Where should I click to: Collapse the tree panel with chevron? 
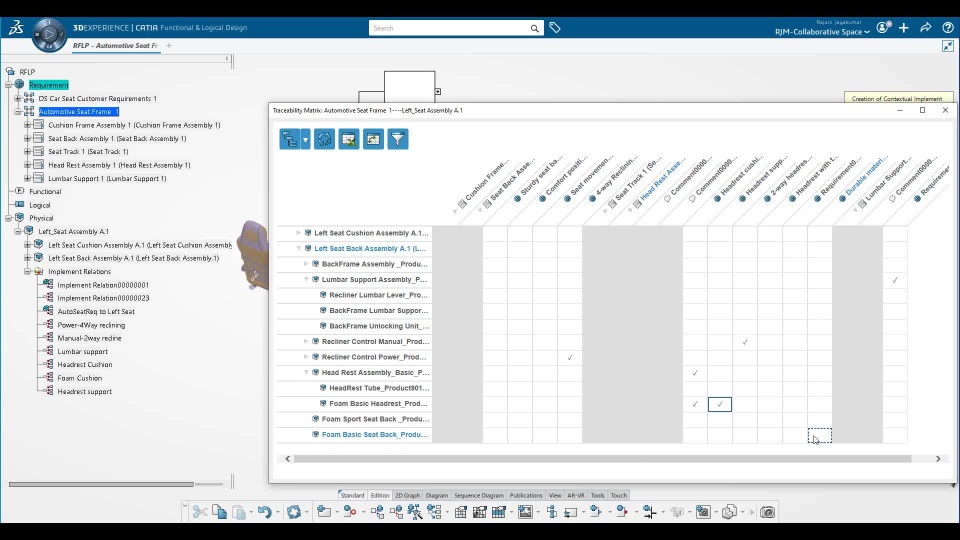coord(227,59)
